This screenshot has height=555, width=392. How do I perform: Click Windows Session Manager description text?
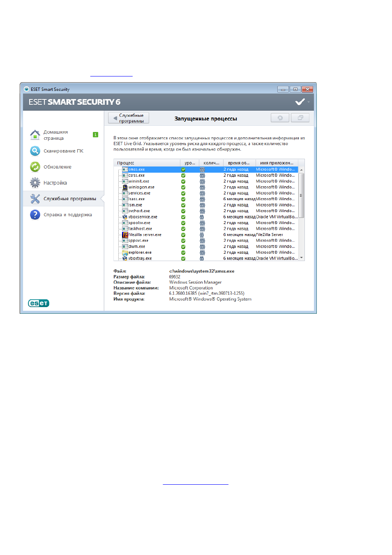pyautogui.click(x=195, y=282)
